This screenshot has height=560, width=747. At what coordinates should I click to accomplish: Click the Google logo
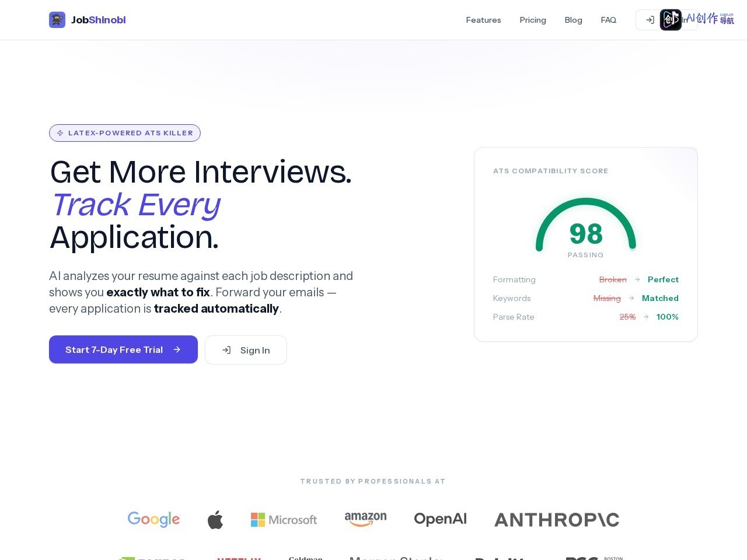click(x=153, y=519)
